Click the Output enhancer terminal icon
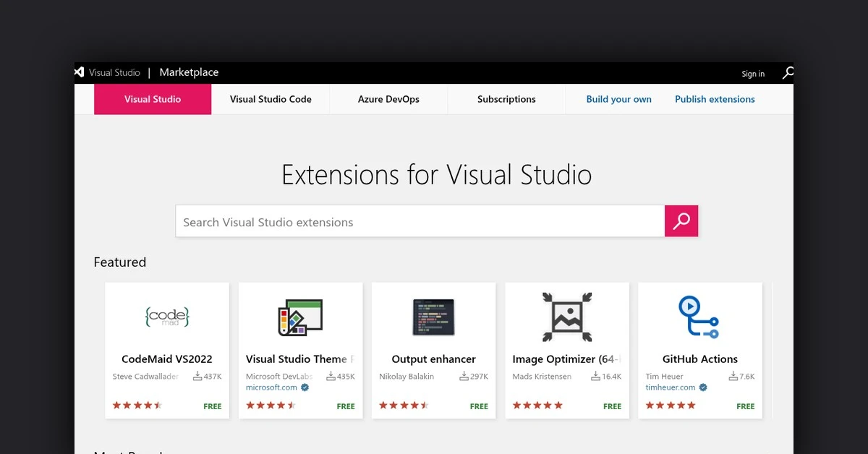This screenshot has width=868, height=454. pos(433,317)
